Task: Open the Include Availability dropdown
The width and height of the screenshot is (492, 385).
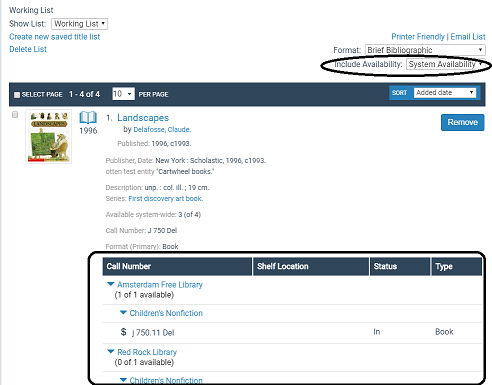Action: click(445, 64)
